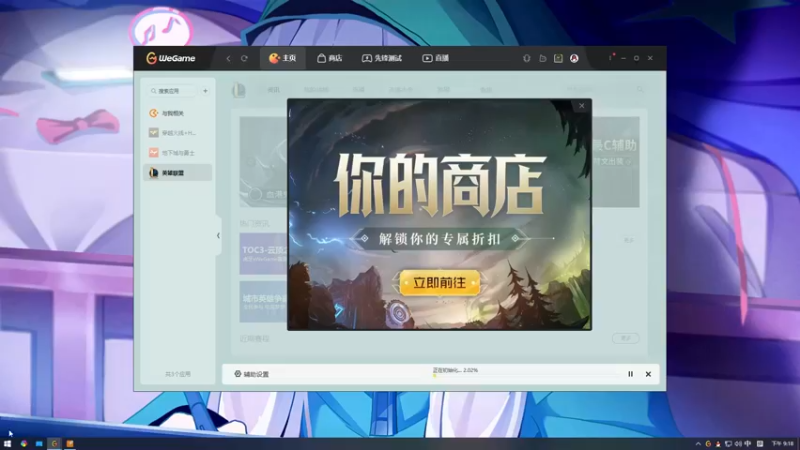Open the user avatar profile
Viewport: 800px width, 450px height.
click(x=574, y=58)
